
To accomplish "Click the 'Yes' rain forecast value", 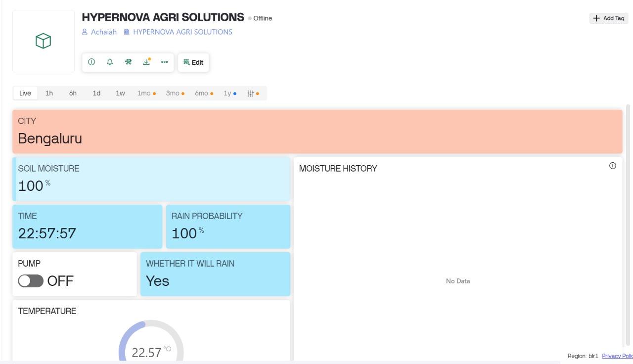I will point(157,281).
